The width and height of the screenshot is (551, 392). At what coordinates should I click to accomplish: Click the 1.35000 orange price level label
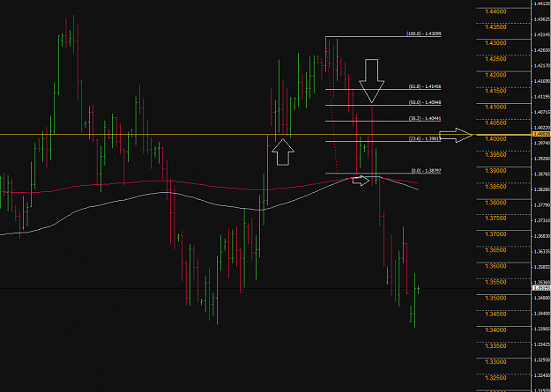[x=495, y=298]
